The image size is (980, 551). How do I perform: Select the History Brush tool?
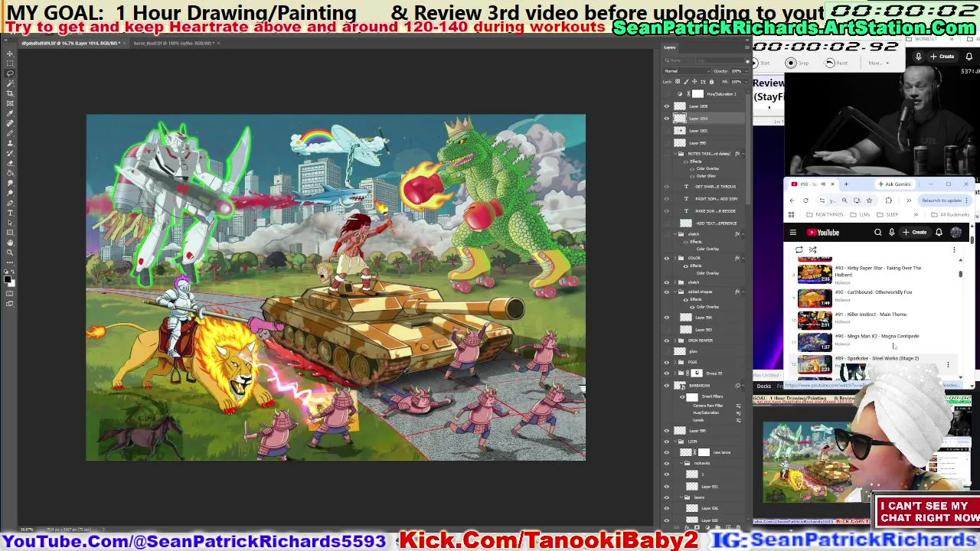click(x=10, y=152)
